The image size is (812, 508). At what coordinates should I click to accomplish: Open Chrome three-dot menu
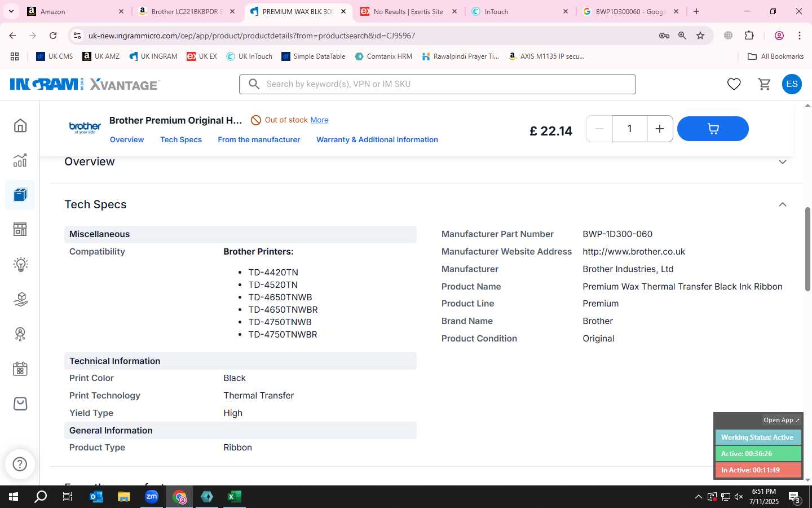pos(799,36)
